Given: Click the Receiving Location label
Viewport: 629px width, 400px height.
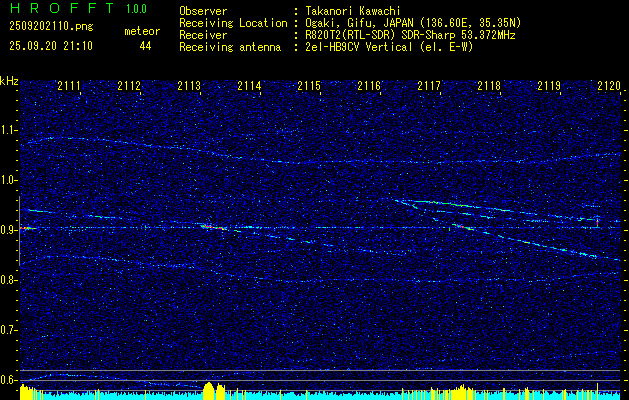Looking at the screenshot, I should (x=233, y=23).
